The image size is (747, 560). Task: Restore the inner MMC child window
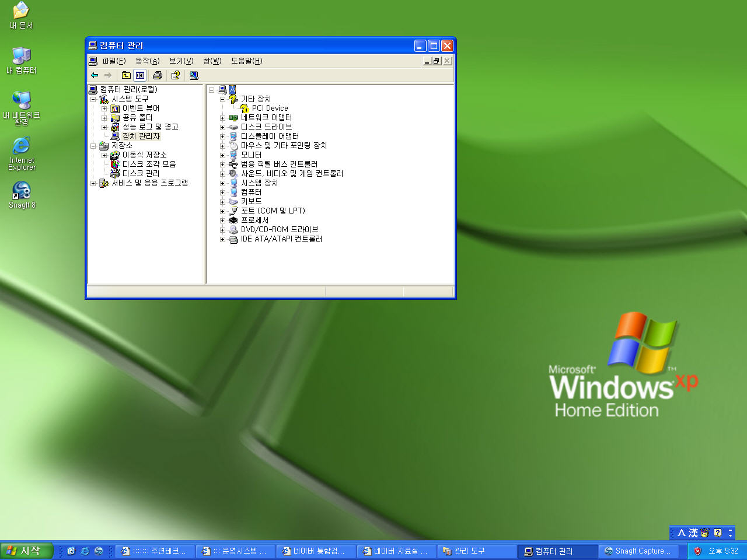click(437, 61)
